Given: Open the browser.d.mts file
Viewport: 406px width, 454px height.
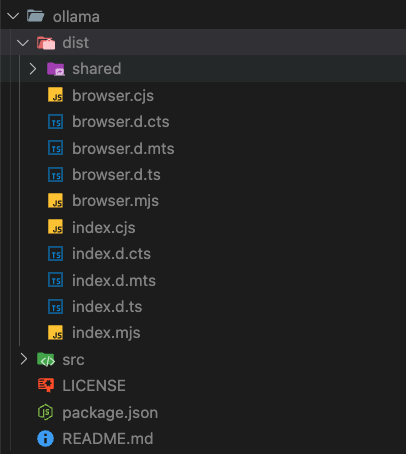Looking at the screenshot, I should [x=123, y=148].
